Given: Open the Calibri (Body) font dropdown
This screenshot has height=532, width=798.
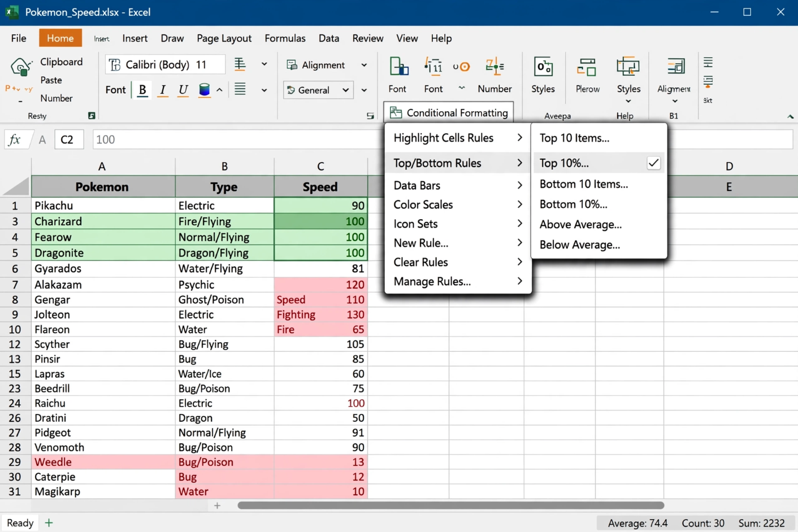Looking at the screenshot, I should 165,64.
